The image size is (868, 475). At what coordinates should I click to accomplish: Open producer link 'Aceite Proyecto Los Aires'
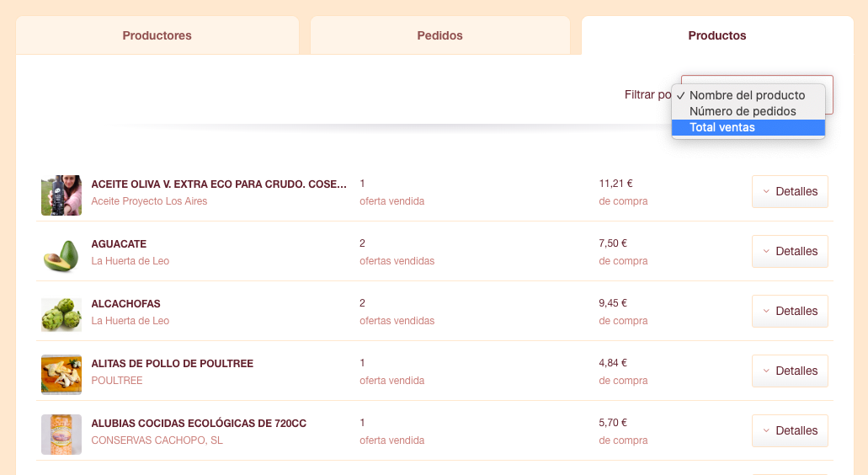149,201
